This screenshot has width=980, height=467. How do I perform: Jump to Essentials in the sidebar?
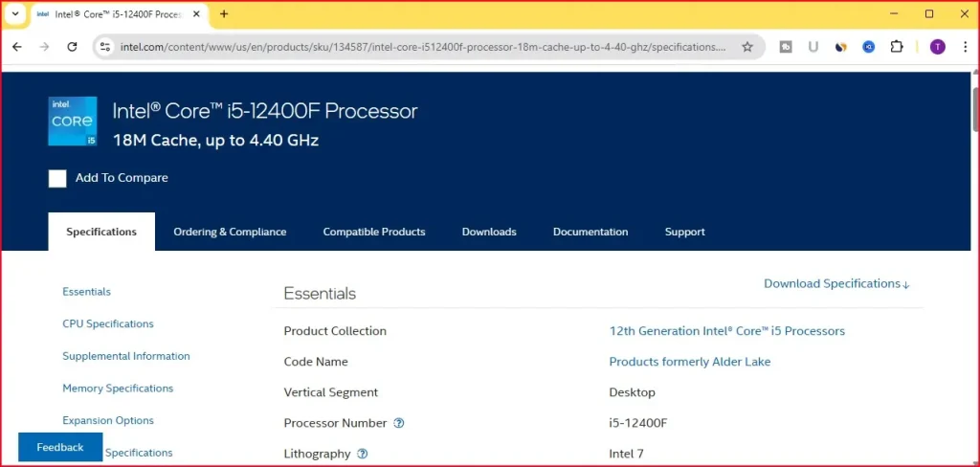(86, 292)
